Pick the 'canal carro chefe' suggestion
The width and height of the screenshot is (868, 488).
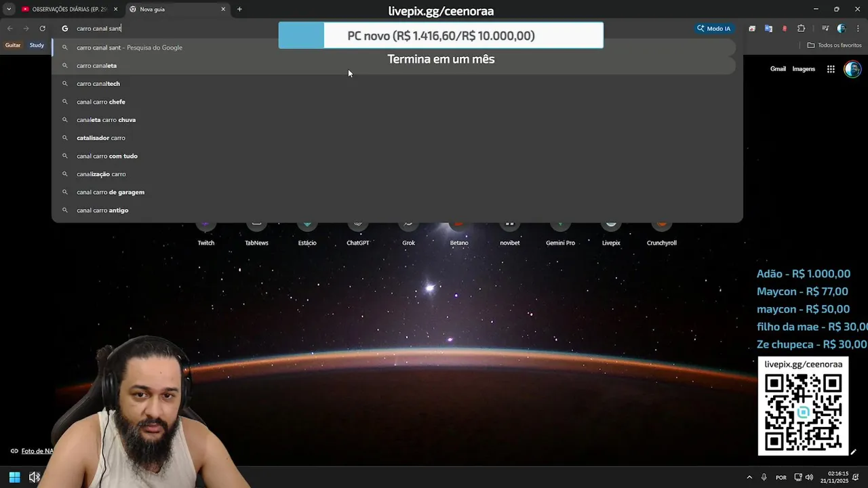coord(394,102)
